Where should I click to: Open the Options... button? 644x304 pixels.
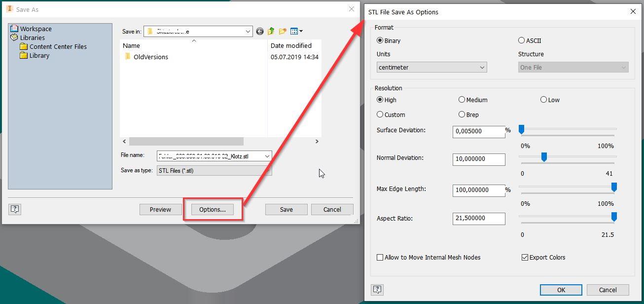213,209
